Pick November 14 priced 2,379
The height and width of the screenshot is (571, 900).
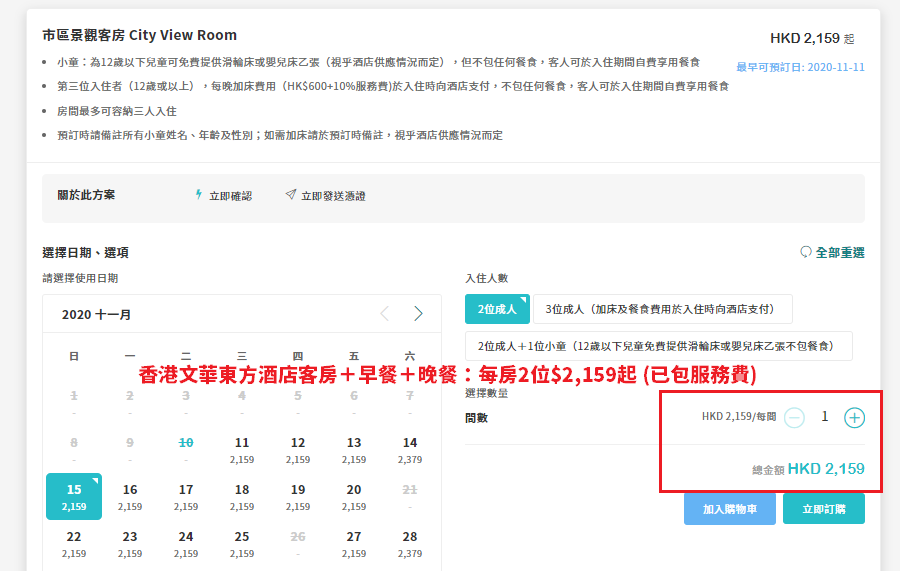(x=410, y=450)
